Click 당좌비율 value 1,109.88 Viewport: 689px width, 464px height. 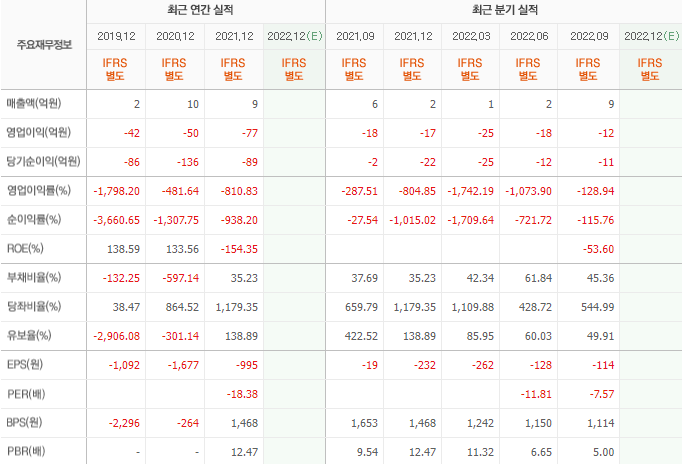click(x=473, y=308)
